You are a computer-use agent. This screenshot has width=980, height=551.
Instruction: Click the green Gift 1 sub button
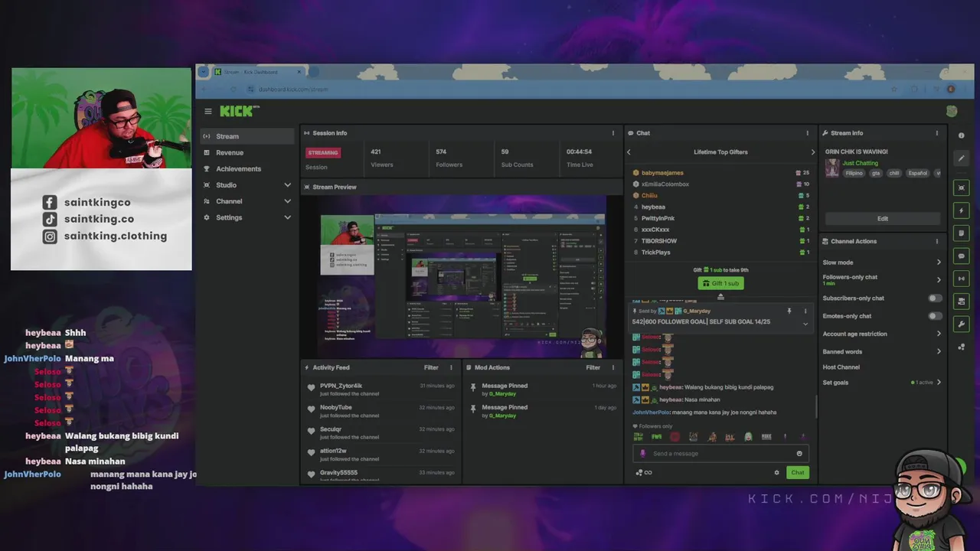pos(720,283)
